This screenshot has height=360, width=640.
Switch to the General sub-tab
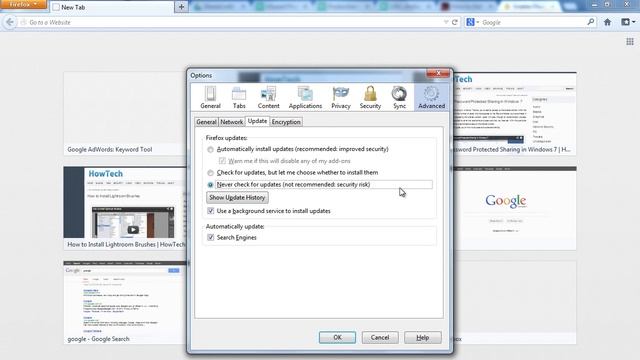[x=206, y=122]
